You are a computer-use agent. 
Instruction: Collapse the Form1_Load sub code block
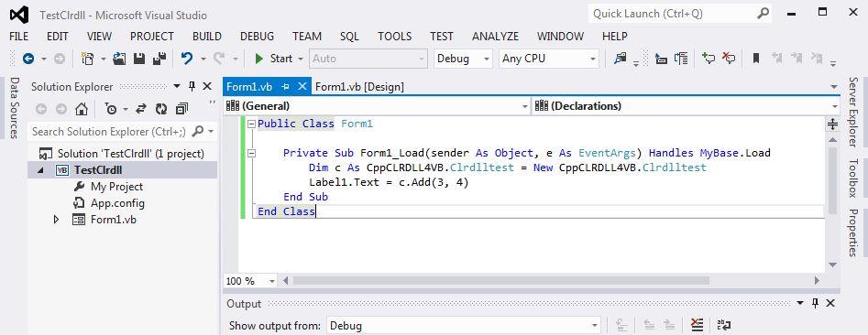(x=252, y=153)
